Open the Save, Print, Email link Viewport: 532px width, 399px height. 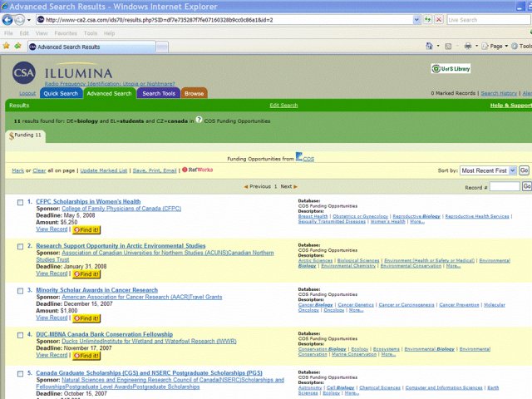(155, 170)
